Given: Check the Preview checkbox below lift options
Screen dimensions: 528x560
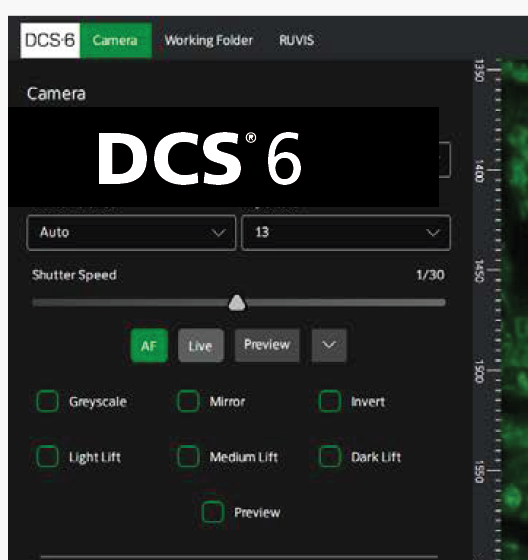Looking at the screenshot, I should pyautogui.click(x=213, y=512).
